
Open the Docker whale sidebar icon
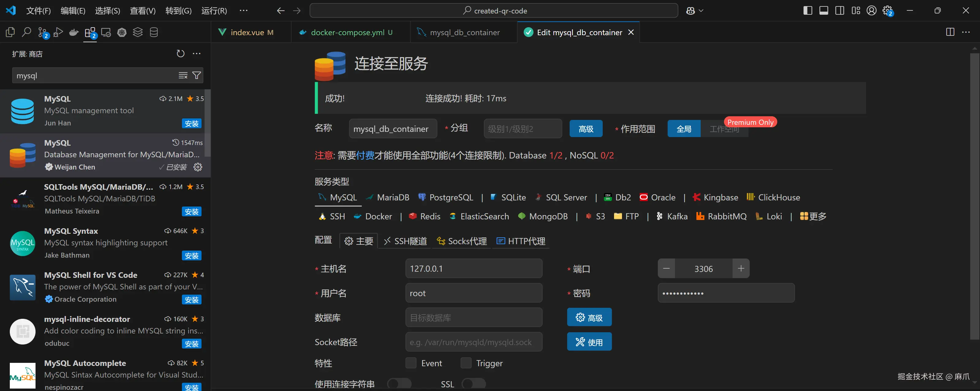pos(74,32)
